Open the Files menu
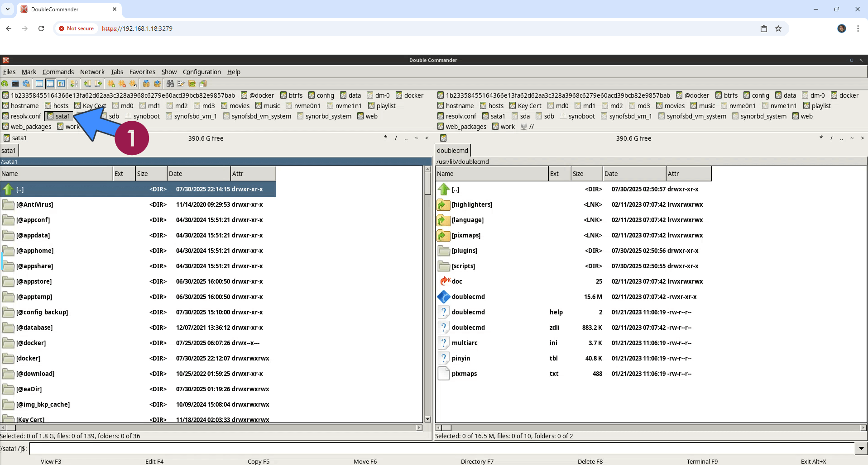868x465 pixels. click(9, 72)
